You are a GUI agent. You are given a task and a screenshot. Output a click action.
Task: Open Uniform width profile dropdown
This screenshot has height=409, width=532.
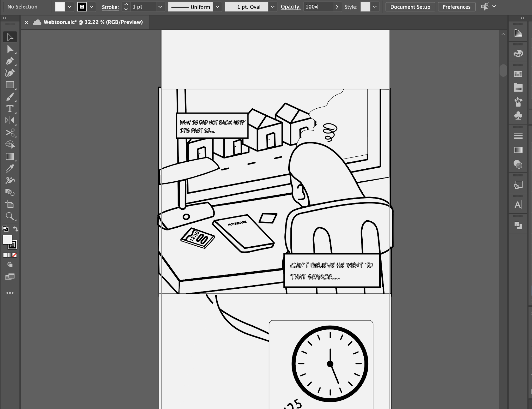click(x=217, y=7)
